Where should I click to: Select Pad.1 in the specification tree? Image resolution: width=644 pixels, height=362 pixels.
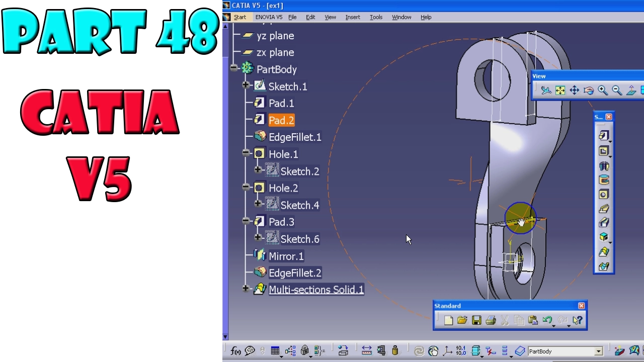pos(281,104)
